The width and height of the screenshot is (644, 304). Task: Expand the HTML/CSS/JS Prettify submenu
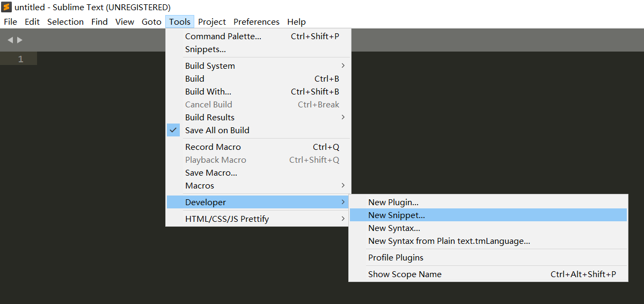coord(258,219)
